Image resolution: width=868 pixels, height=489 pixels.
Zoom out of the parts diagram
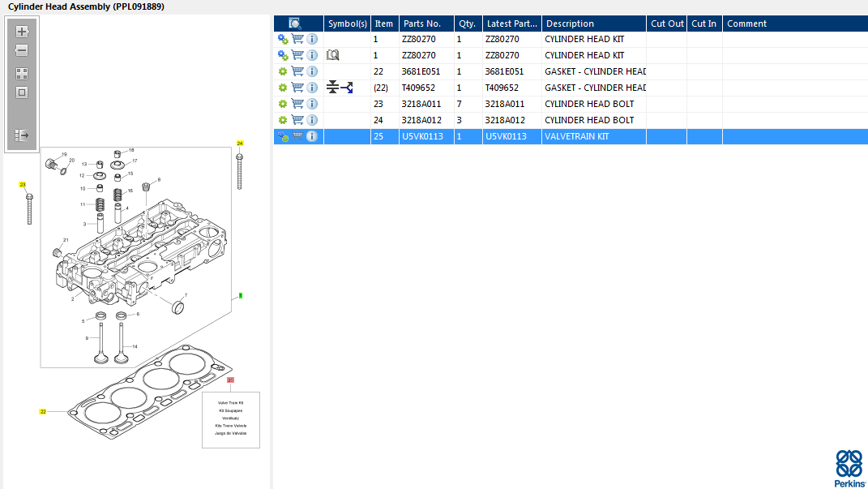(22, 51)
